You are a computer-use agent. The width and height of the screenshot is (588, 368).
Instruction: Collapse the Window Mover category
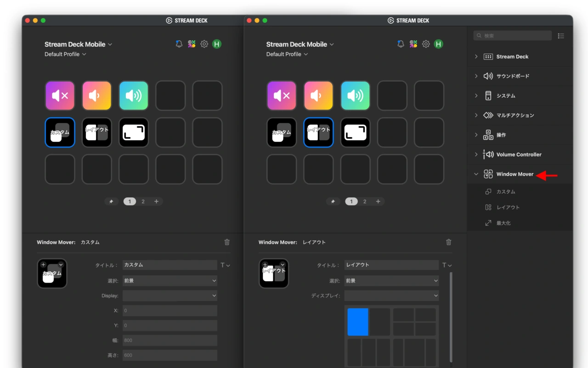476,174
